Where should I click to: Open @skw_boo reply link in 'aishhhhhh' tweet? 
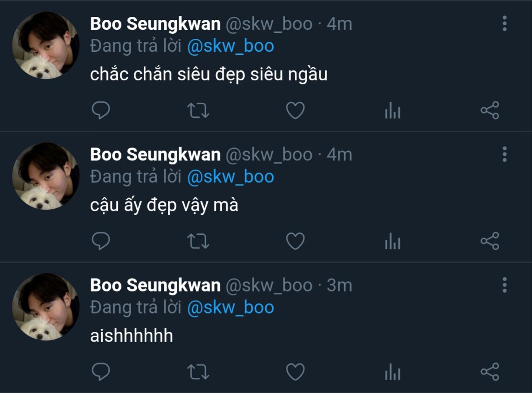coord(231,308)
